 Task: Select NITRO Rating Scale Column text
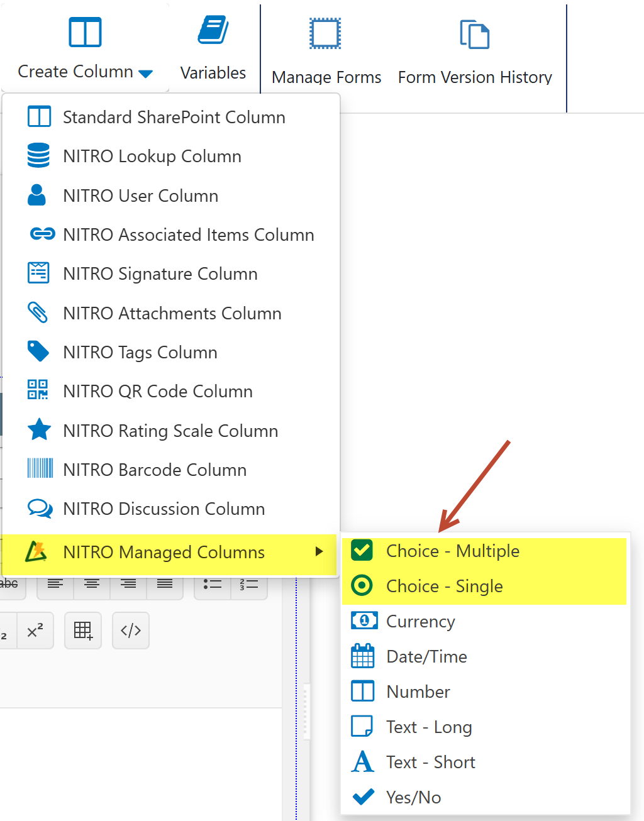coord(170,431)
